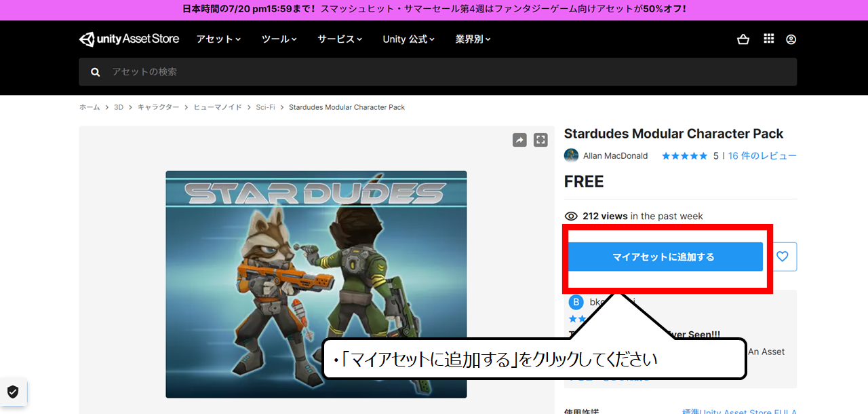Image resolution: width=868 pixels, height=414 pixels.
Task: Click 212 views in the past week text
Action: tap(643, 217)
